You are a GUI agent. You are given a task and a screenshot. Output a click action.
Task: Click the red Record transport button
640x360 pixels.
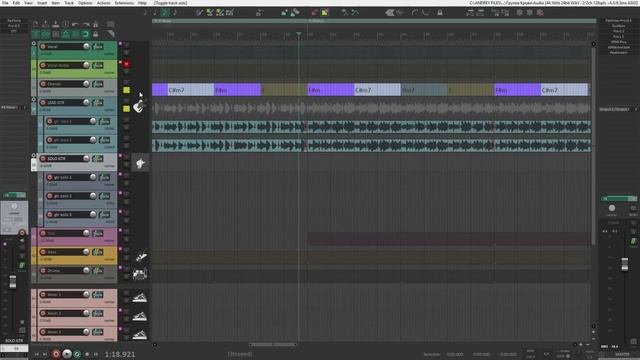coord(56,354)
